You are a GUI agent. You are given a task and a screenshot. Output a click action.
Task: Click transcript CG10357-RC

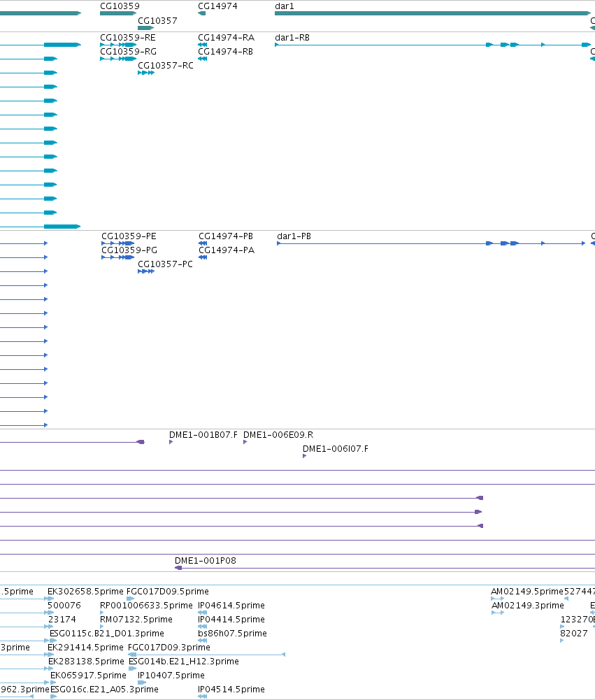(x=146, y=73)
